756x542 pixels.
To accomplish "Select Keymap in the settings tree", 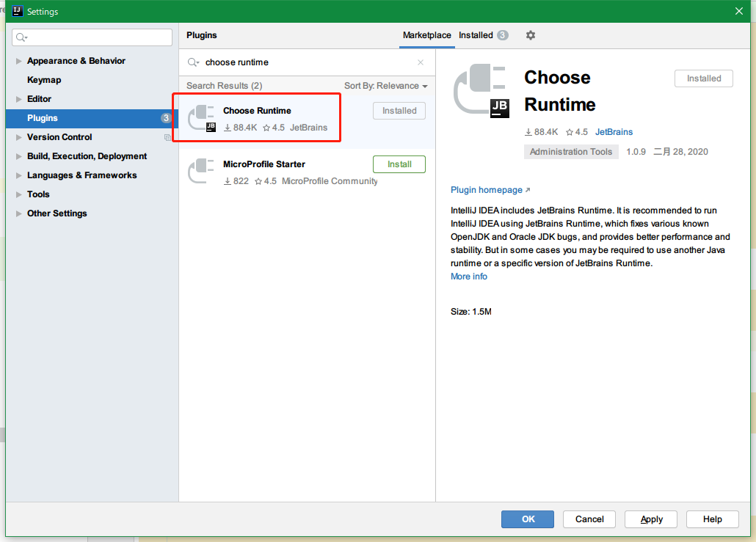I will coord(44,80).
